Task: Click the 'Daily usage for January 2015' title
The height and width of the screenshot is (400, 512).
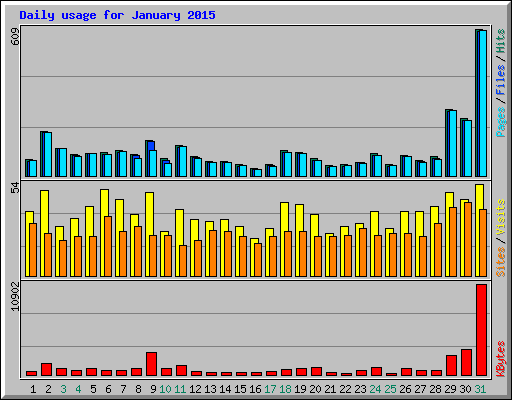Action: (x=117, y=15)
